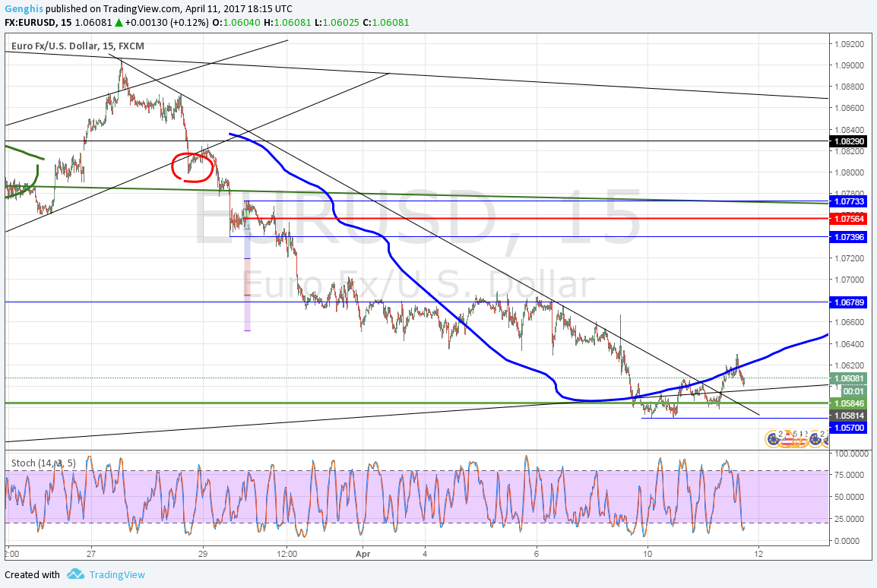
Task: Click the red 1.07564 price label
Action: click(x=849, y=219)
